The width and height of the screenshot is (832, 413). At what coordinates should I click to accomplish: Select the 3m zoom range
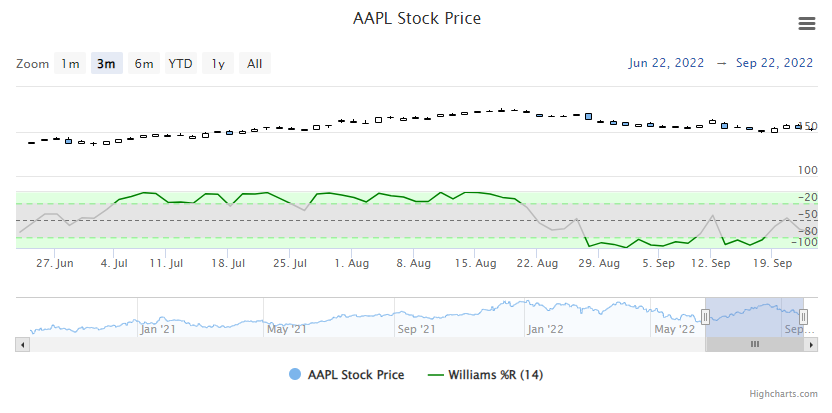click(x=106, y=64)
